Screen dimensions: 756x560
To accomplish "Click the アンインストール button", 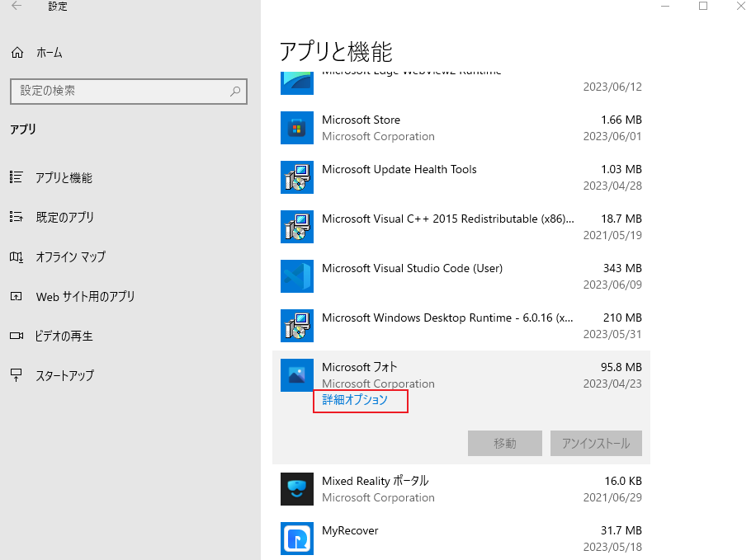I will click(x=596, y=443).
